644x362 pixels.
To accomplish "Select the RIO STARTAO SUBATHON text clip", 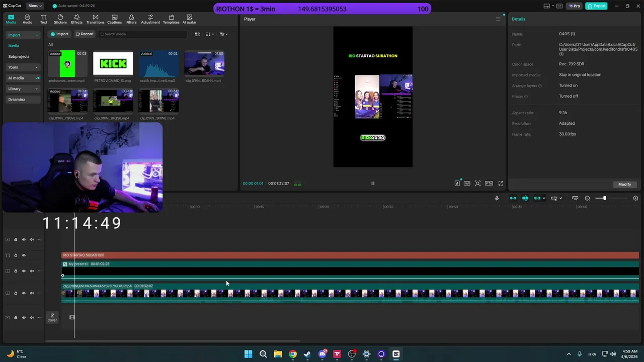I will pyautogui.click(x=350, y=255).
